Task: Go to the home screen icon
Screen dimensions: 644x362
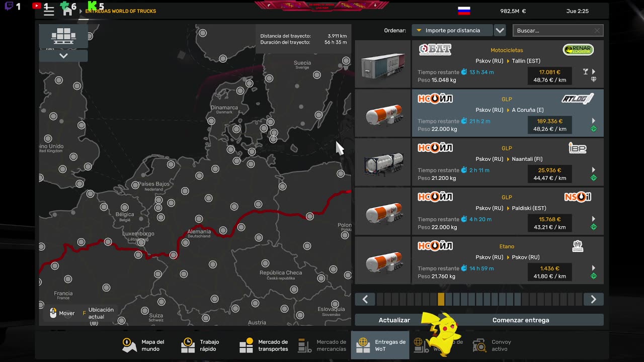Action: click(67, 11)
